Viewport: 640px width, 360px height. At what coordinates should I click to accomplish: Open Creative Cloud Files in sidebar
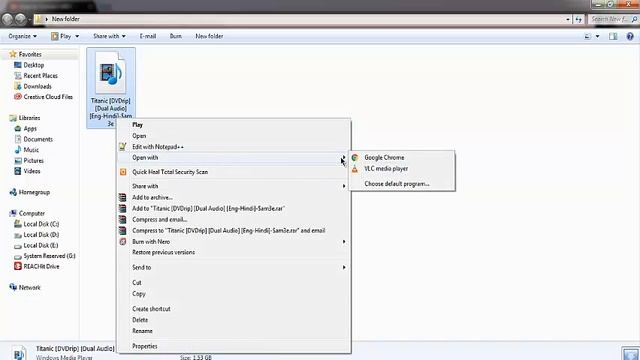click(x=48, y=97)
